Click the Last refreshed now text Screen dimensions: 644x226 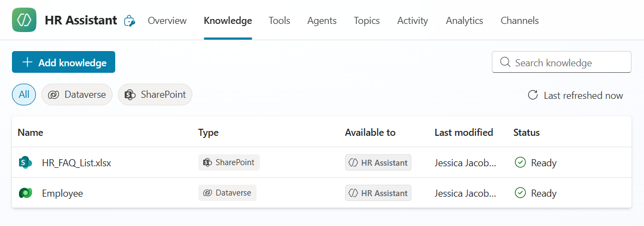pos(583,96)
